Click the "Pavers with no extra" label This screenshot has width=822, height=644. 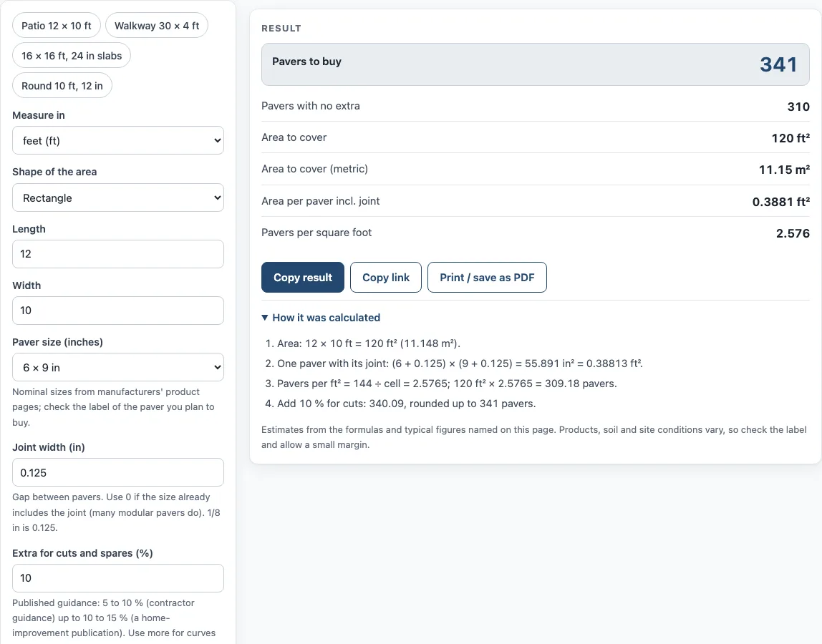point(311,106)
